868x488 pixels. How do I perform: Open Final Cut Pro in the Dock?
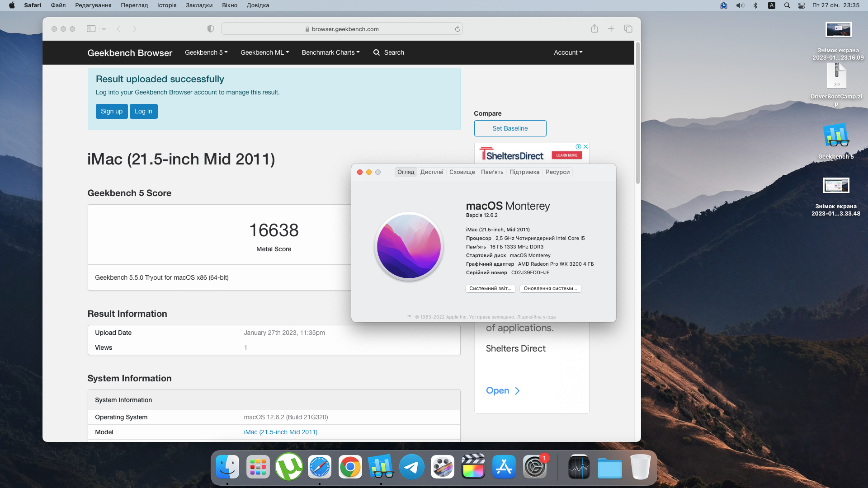coord(473,467)
